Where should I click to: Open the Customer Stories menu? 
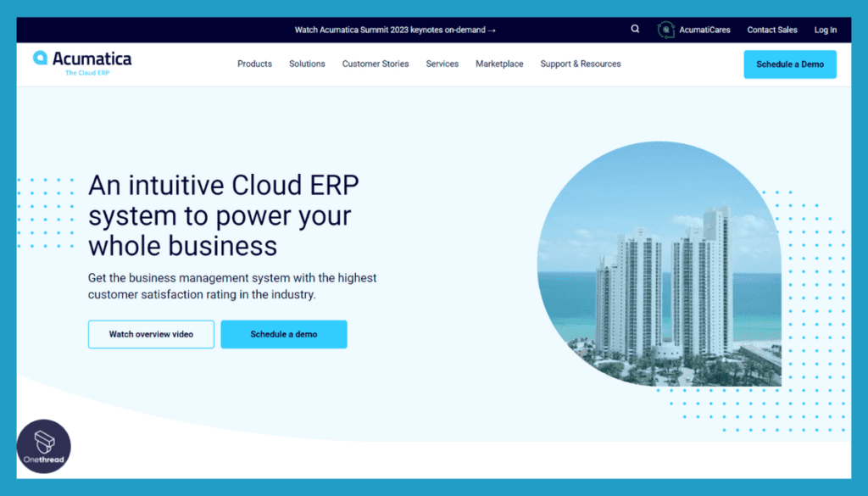376,64
